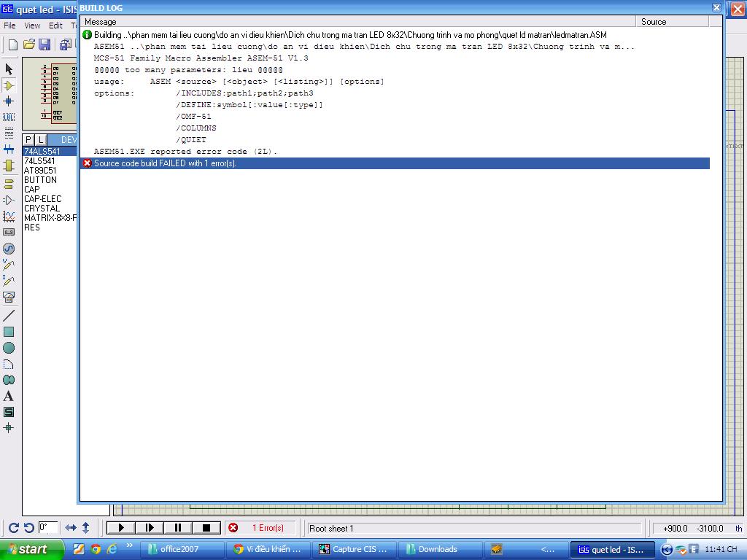Click the Save Design floppy icon
The image size is (747, 560).
44,44
